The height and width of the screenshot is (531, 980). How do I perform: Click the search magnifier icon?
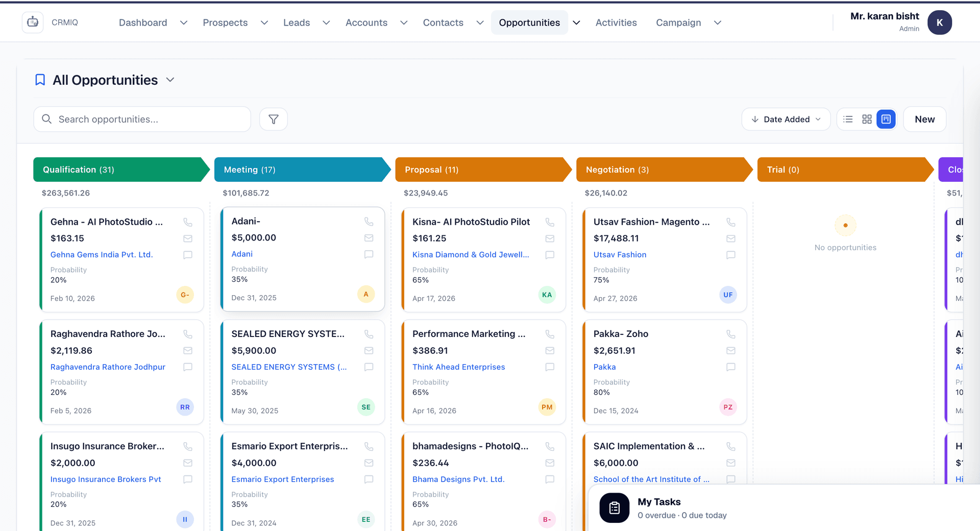click(x=46, y=119)
